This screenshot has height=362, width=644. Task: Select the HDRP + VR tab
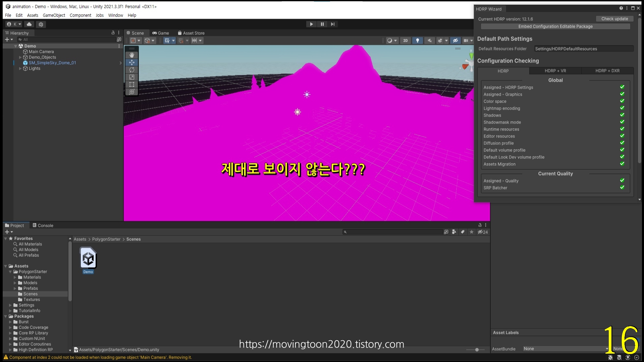point(555,71)
